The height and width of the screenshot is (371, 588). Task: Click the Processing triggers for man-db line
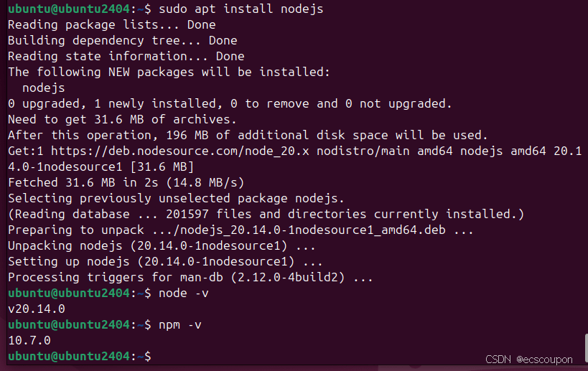tap(190, 277)
